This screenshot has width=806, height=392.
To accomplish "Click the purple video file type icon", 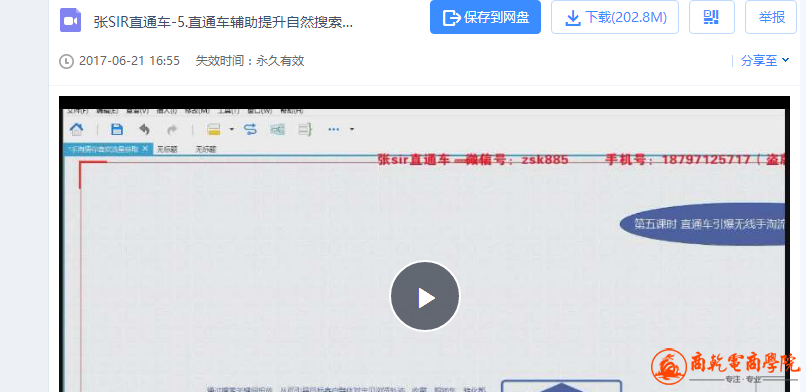I will [x=70, y=20].
